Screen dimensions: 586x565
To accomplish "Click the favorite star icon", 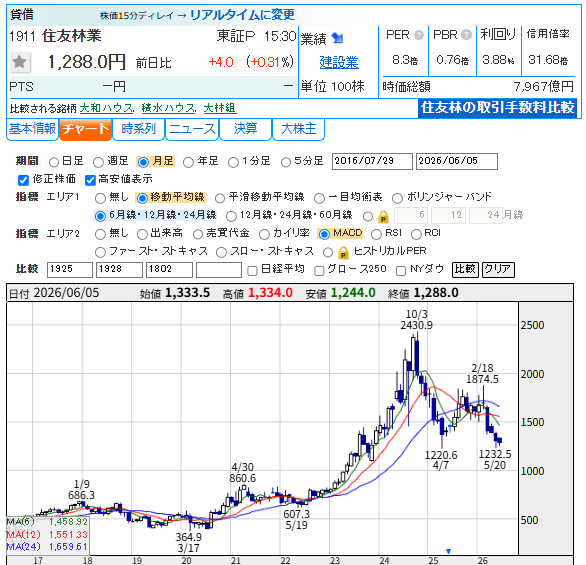I will tap(19, 62).
